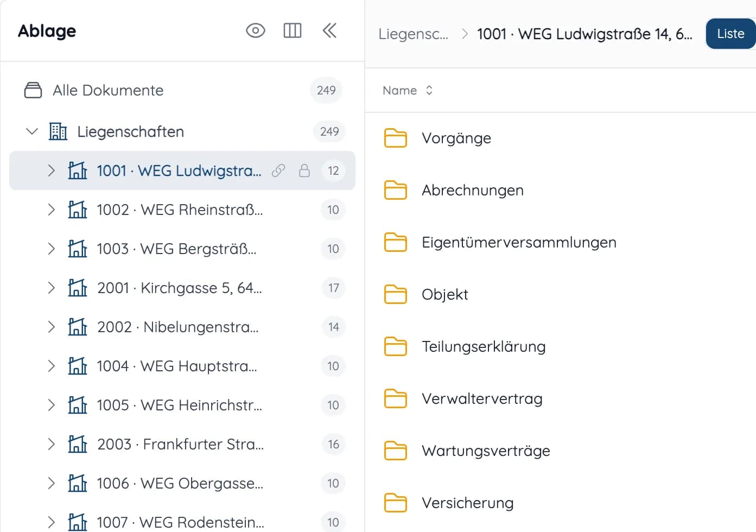Click the link icon on 1001 WEG Ludwigstra row
The width and height of the screenshot is (756, 532).
(x=278, y=170)
